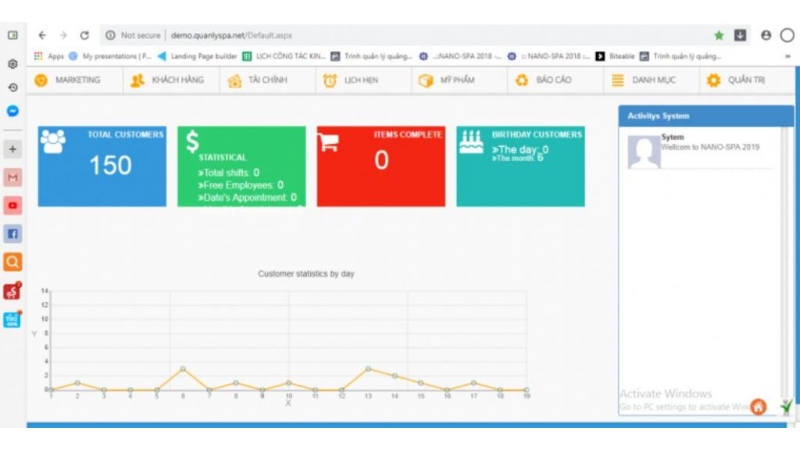Viewport: 800px width, 450px height.
Task: Open the MARKETING menu
Action: tap(67, 80)
